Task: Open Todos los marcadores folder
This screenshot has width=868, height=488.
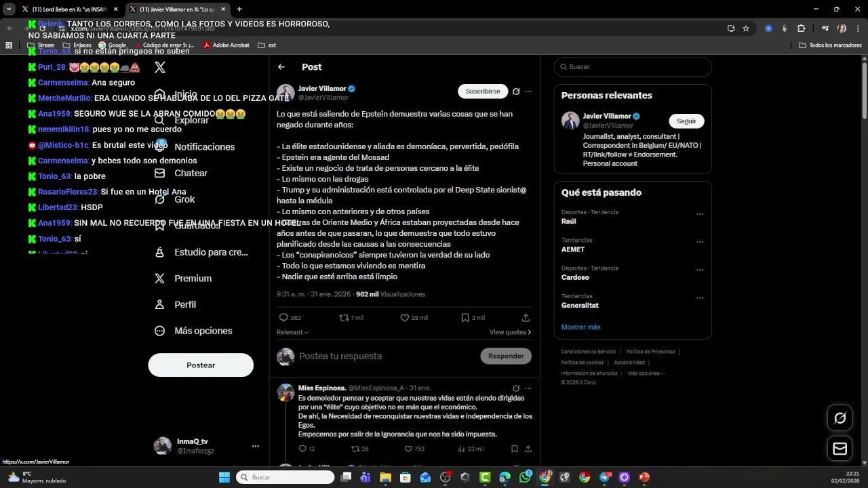Action: click(830, 45)
